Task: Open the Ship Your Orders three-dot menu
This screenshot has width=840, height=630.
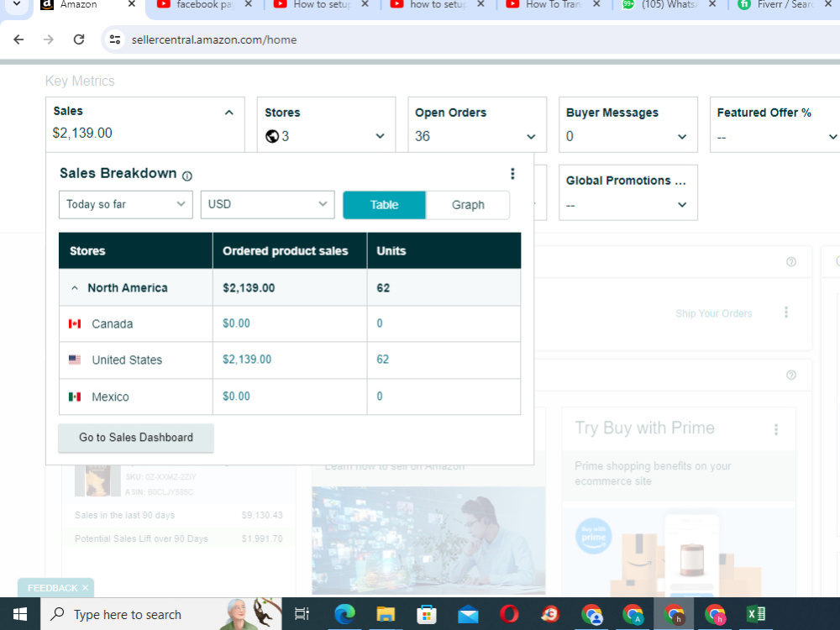Action: 786,312
